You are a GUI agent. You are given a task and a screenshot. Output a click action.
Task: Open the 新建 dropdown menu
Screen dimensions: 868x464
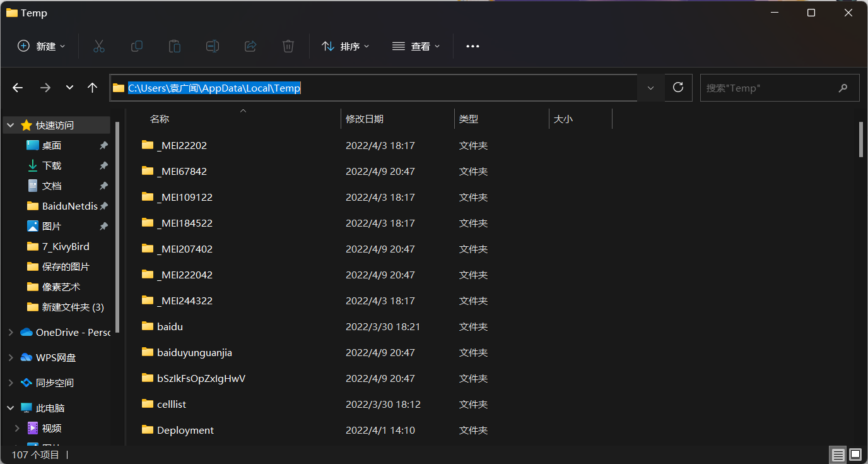point(42,46)
